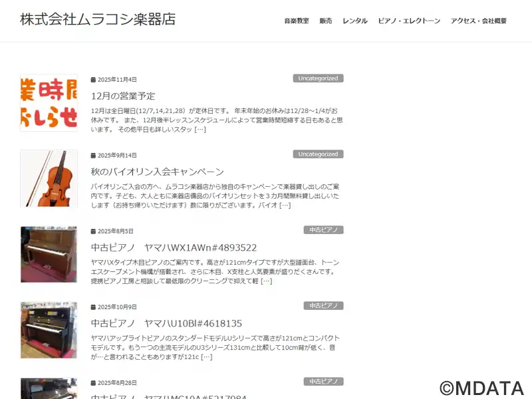Click the date text 2025年11月4日
532x399 pixels.
point(118,80)
